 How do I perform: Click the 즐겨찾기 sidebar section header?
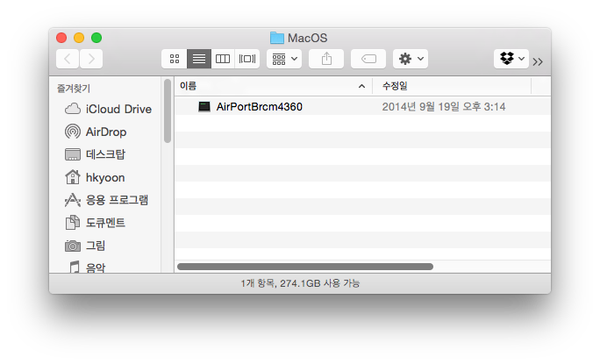[74, 89]
